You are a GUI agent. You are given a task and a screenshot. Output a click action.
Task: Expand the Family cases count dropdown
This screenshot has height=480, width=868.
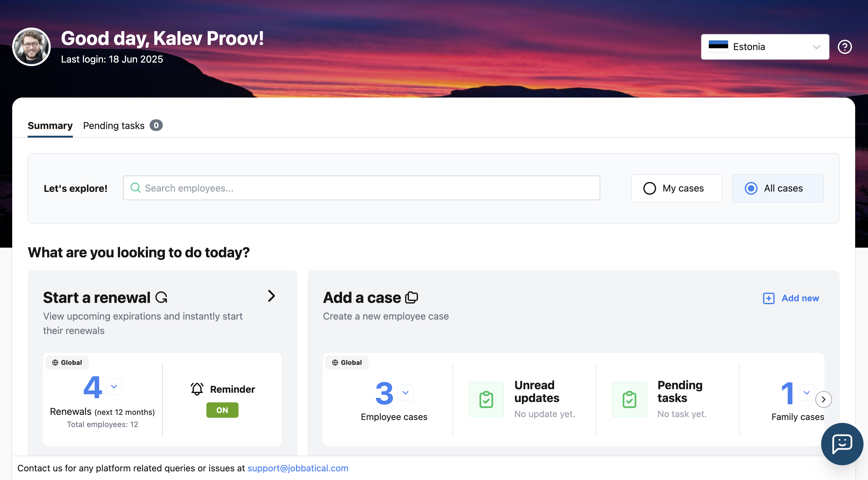click(806, 392)
